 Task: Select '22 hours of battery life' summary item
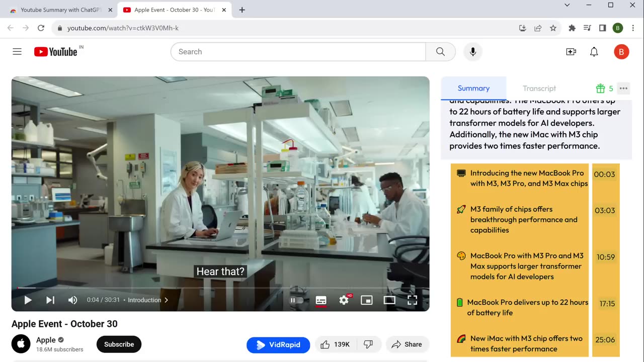point(527,307)
